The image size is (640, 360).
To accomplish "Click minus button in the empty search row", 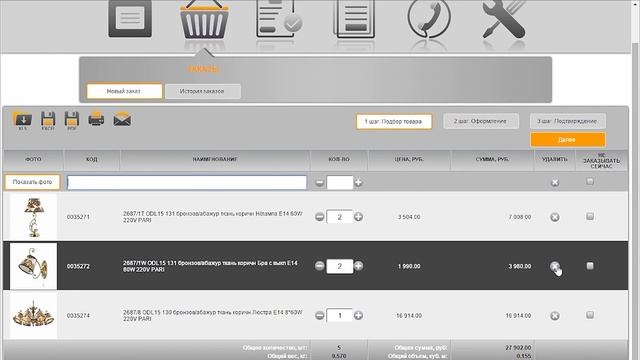I will tap(320, 183).
